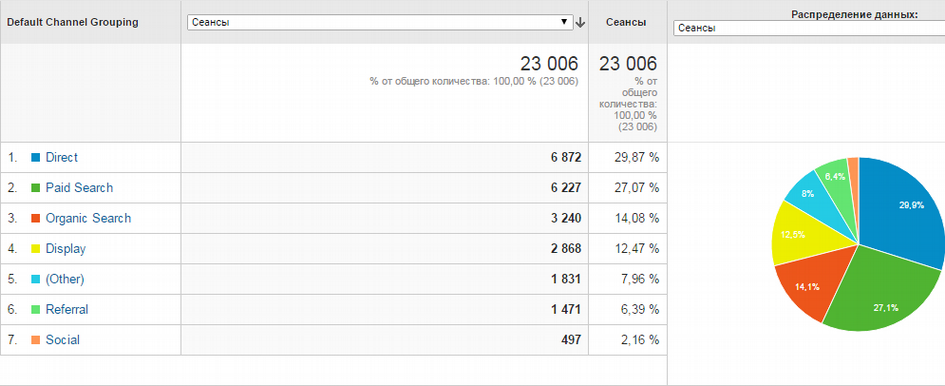This screenshot has width=945, height=386.
Task: Click the sort descending arrow icon
Action: point(580,22)
